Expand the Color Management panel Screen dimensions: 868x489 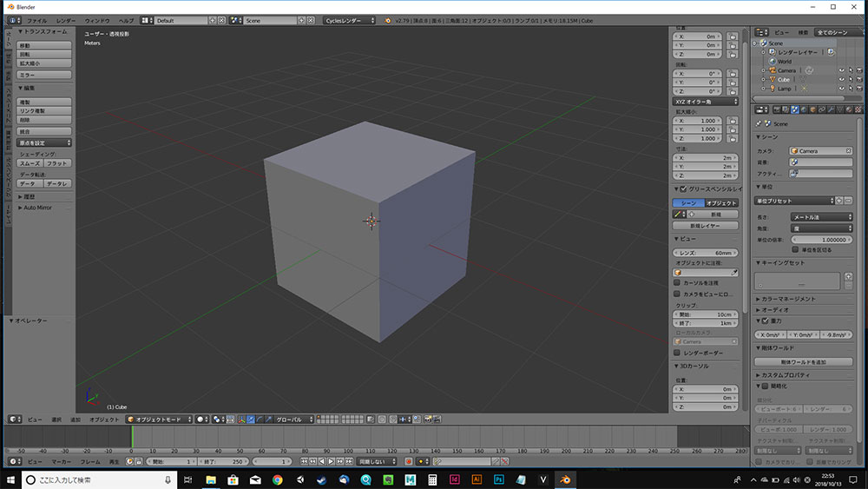[x=788, y=299]
